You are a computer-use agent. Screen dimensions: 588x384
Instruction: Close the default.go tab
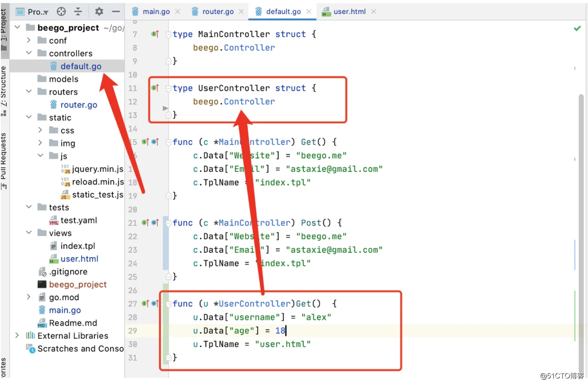click(309, 11)
